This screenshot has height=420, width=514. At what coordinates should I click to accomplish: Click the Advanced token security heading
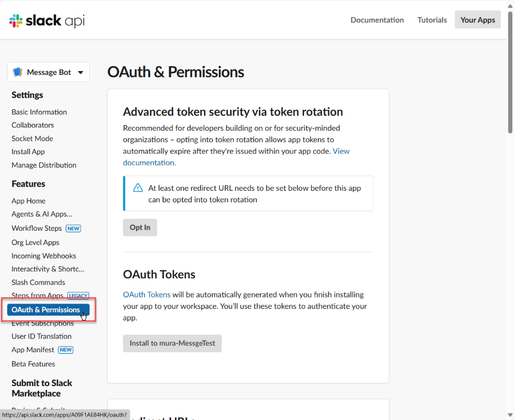[x=233, y=112]
